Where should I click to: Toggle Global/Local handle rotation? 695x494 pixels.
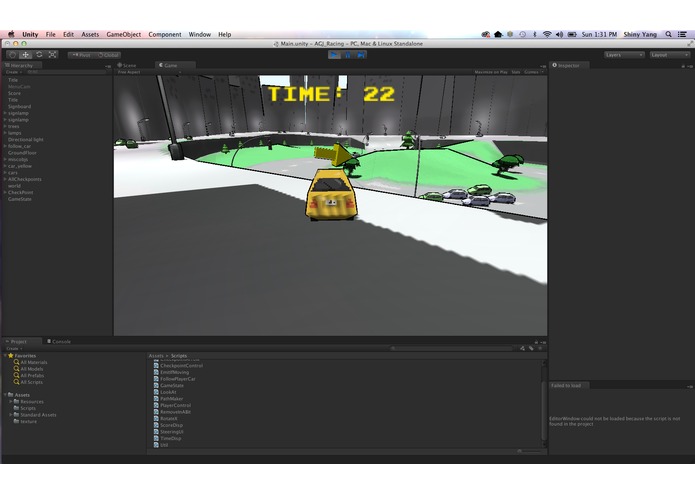[x=108, y=55]
